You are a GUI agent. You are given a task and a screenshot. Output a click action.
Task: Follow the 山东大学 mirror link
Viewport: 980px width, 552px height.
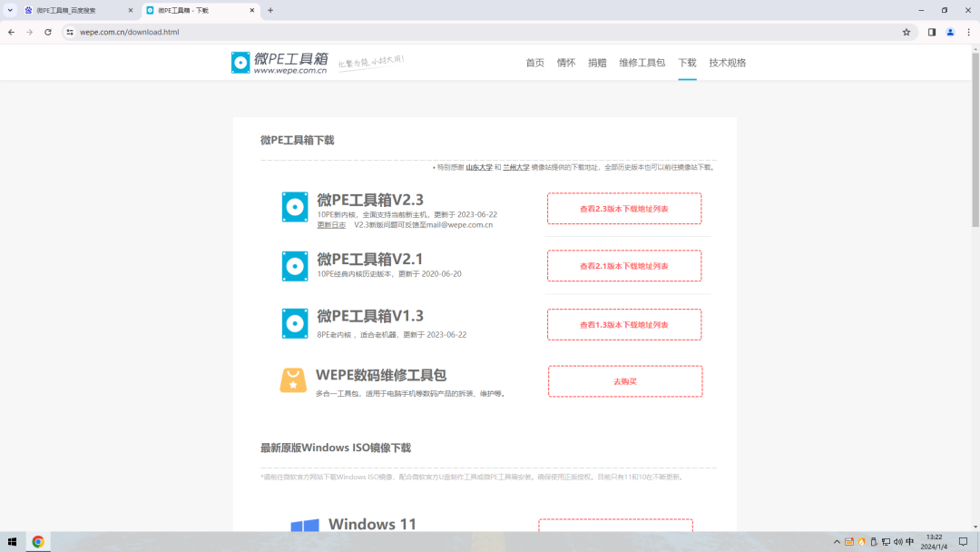(479, 167)
